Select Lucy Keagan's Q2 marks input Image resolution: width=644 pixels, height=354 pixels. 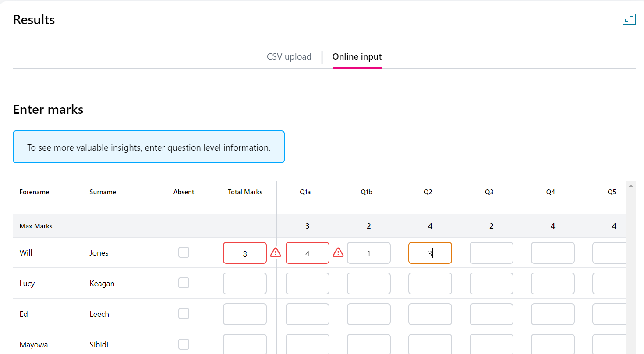point(430,284)
